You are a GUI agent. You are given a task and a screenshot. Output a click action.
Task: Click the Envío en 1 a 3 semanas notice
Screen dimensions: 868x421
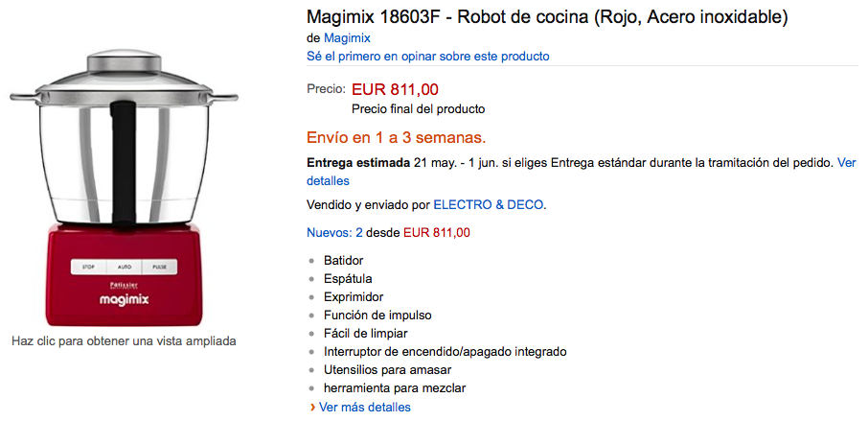[397, 137]
